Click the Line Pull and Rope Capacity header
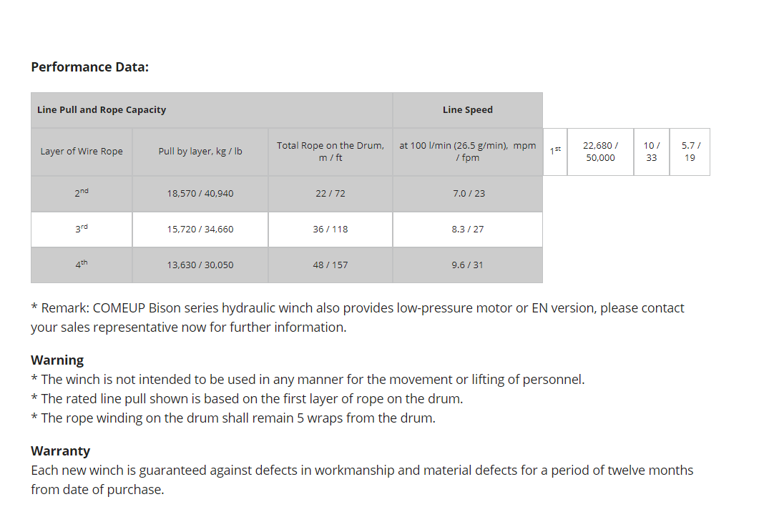The height and width of the screenshot is (532, 774). [102, 110]
